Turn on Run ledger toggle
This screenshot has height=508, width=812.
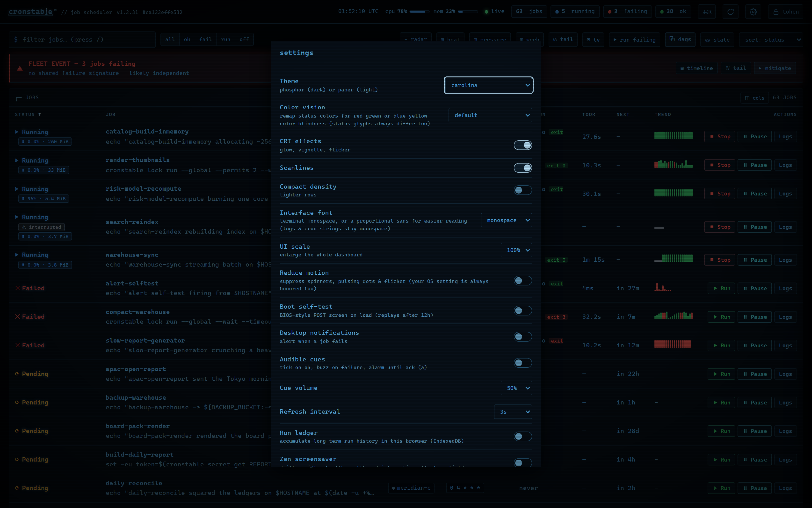[523, 436]
